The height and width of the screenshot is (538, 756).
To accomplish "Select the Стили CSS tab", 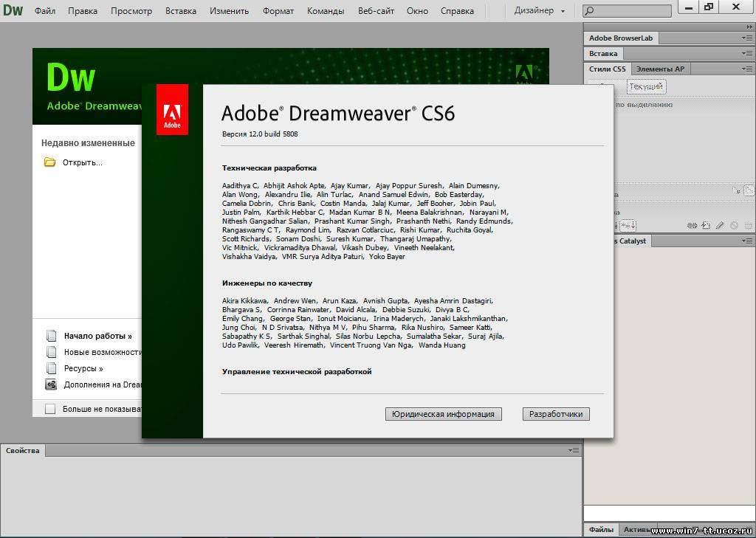I will 608,69.
